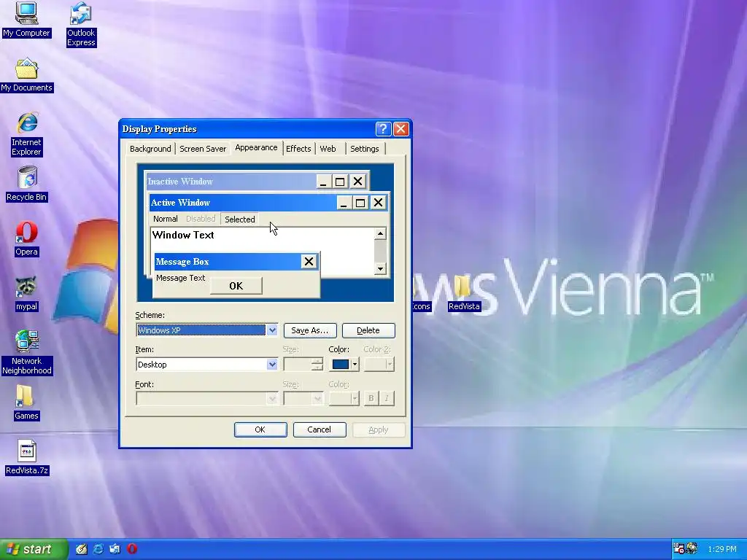Launch Opera browser desktop icon
747x560 pixels.
pyautogui.click(x=26, y=239)
